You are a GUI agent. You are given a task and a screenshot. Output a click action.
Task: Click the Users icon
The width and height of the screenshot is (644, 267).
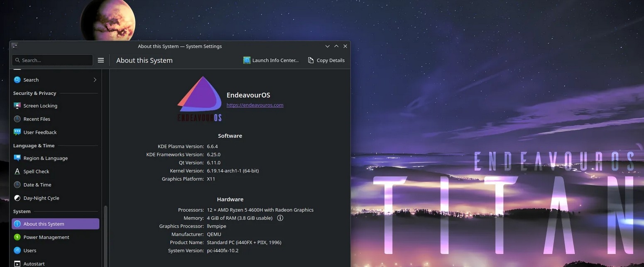[17, 250]
